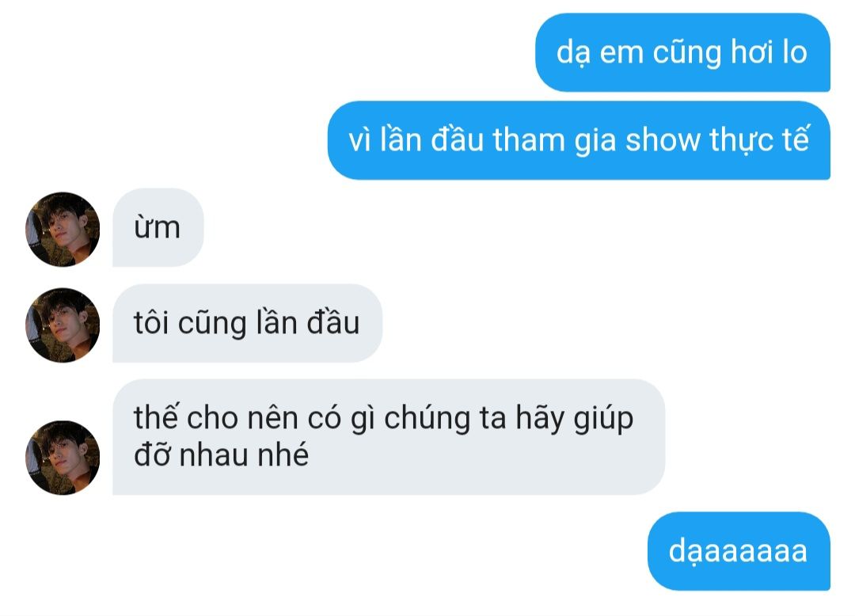The width and height of the screenshot is (855, 616).
Task: Click the word "show" in the blue message
Action: [663, 140]
